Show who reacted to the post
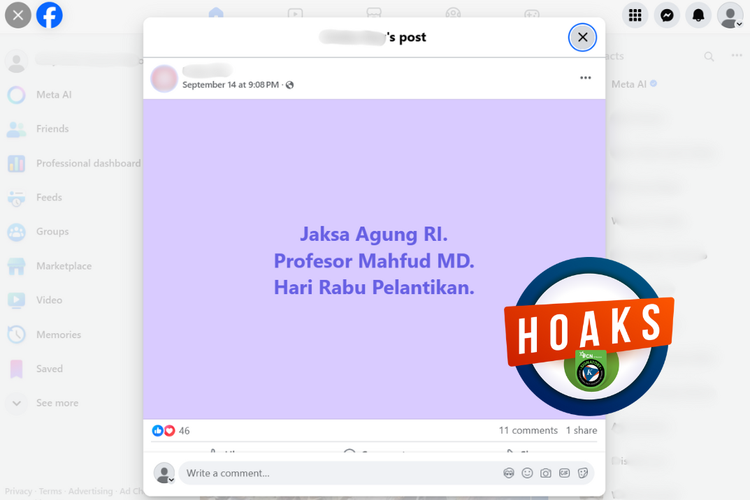 (170, 431)
